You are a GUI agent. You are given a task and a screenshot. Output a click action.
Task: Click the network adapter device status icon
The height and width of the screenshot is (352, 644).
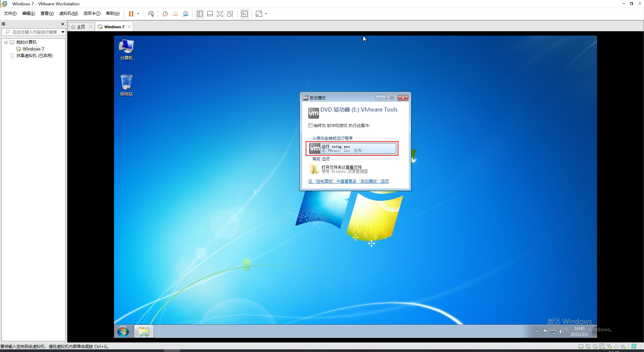click(609, 346)
